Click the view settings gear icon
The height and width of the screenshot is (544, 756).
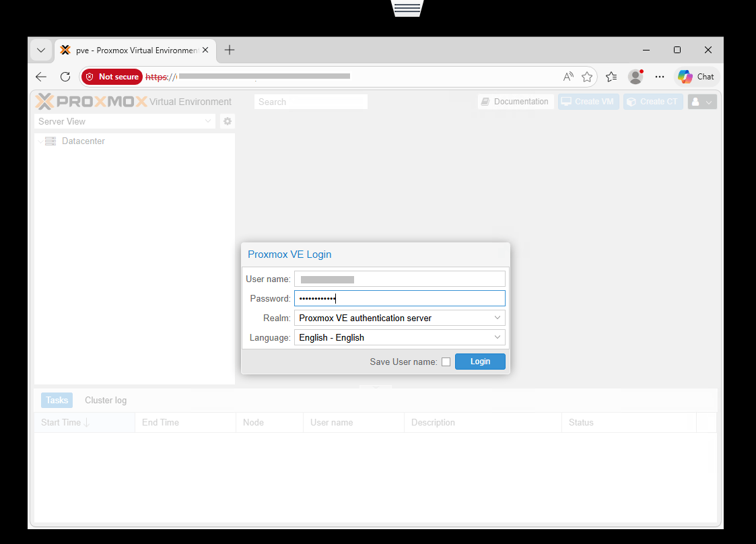[x=228, y=122]
